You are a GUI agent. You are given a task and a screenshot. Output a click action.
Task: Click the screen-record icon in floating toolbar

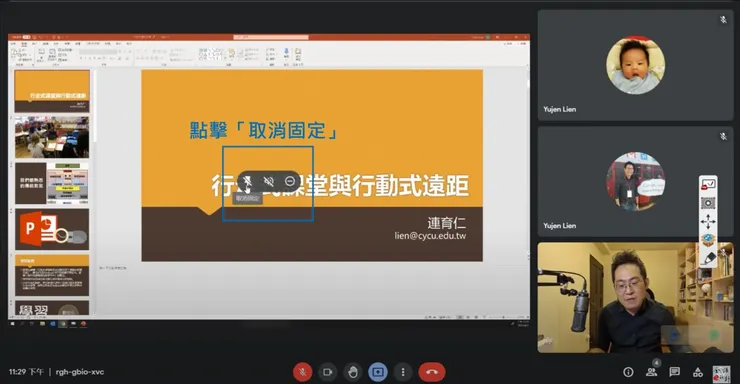tap(708, 203)
